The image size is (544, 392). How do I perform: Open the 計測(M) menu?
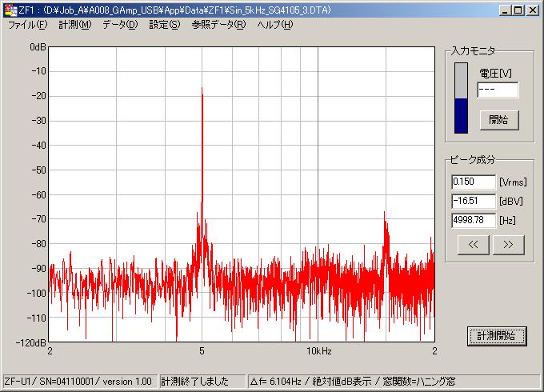[x=75, y=25]
